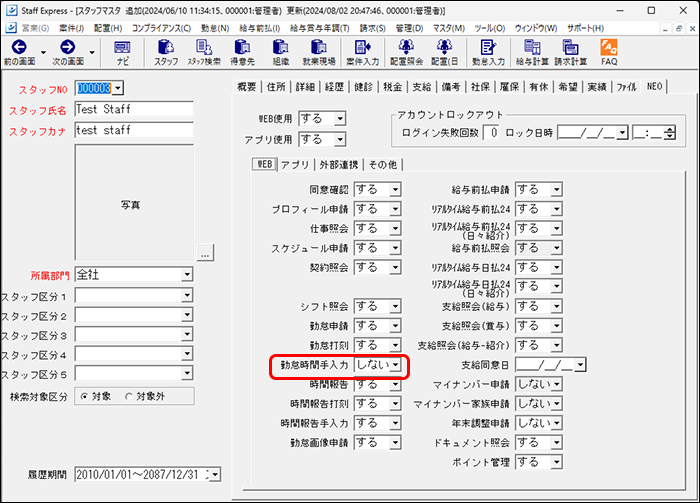Switch to the NEO tab
The width and height of the screenshot is (700, 503).
pyautogui.click(x=654, y=86)
